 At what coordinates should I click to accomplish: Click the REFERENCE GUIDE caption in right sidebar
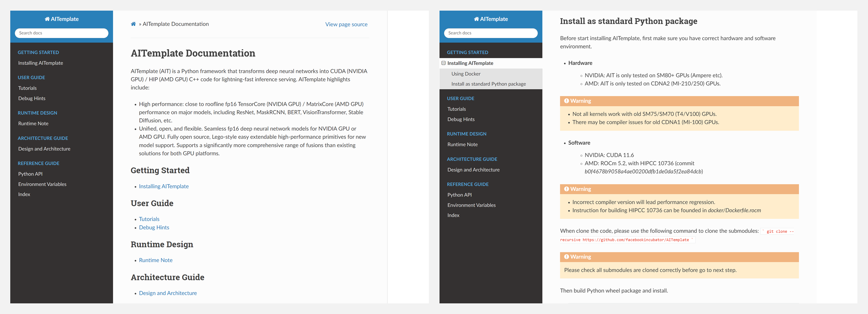click(x=467, y=184)
